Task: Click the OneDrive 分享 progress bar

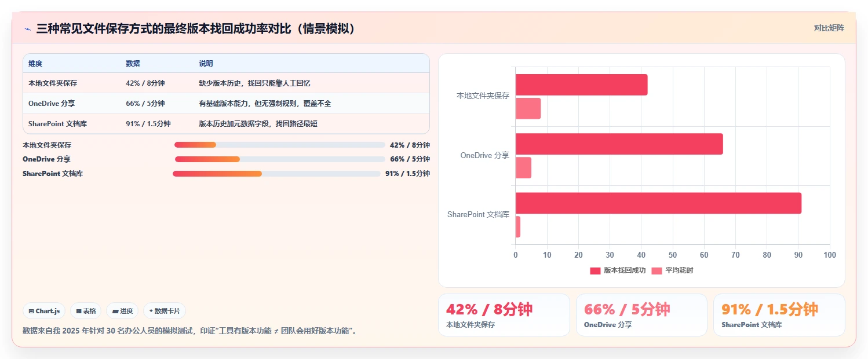Action: (280, 159)
